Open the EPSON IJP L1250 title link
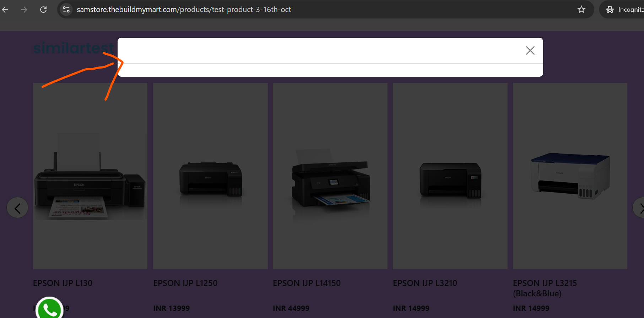This screenshot has width=644, height=318. point(185,283)
